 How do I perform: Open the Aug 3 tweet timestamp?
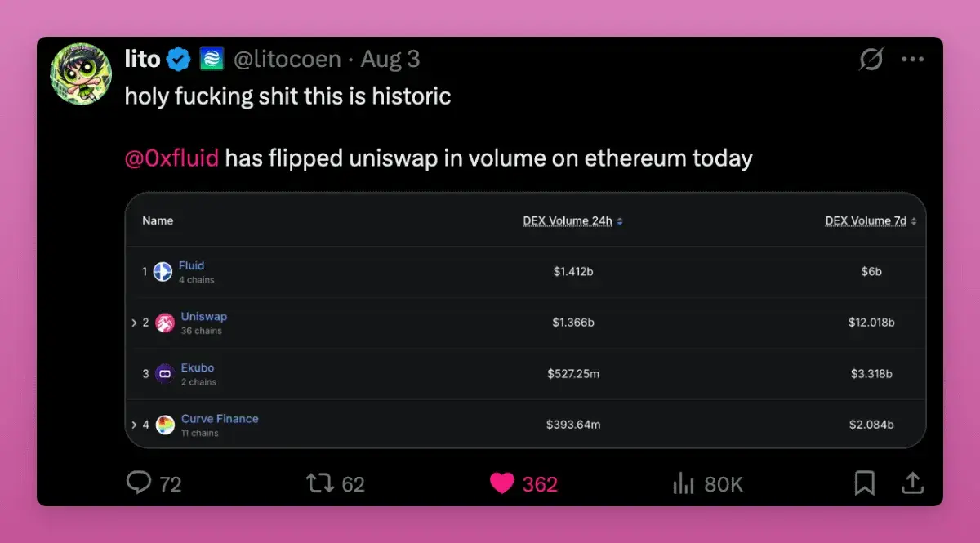click(390, 60)
